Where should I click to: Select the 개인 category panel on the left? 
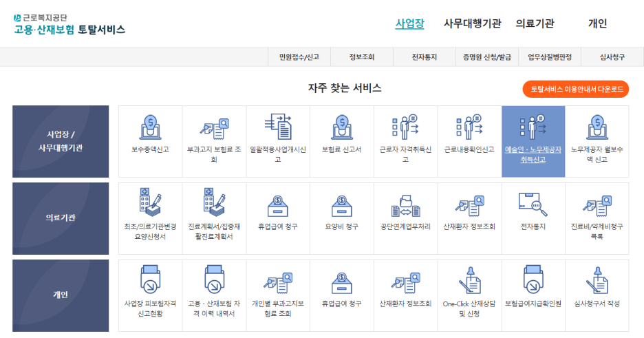(61, 295)
